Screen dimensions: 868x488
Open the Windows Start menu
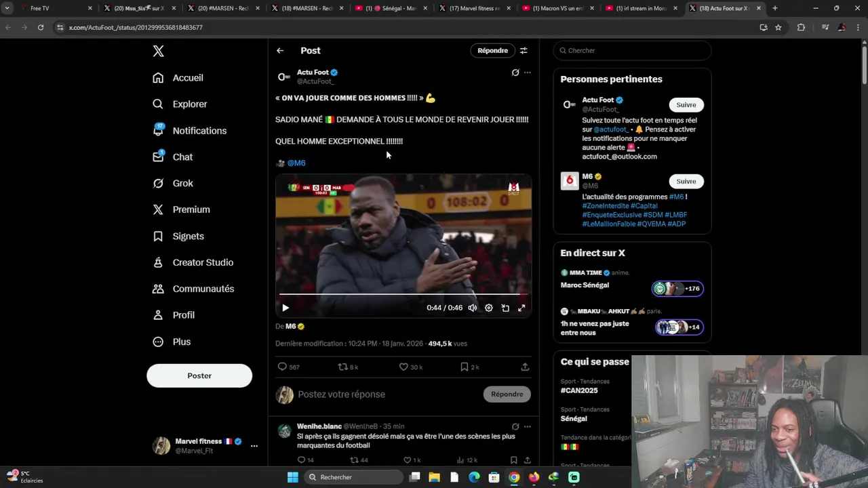[x=293, y=477]
